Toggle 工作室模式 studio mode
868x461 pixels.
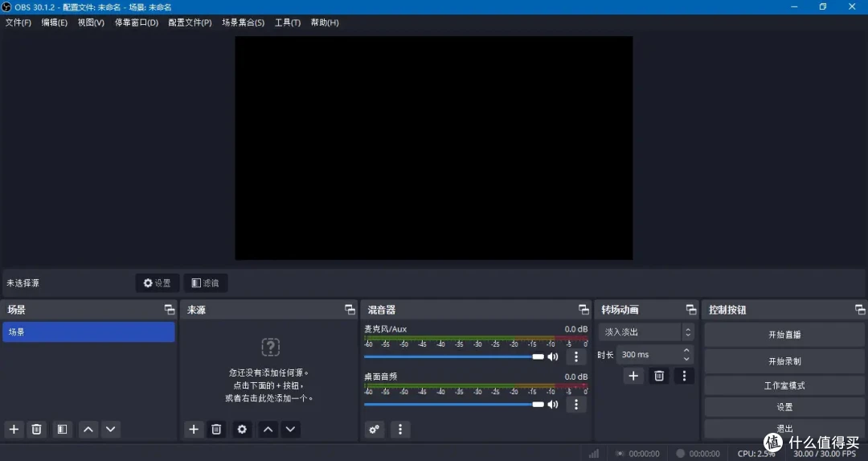[784, 385]
